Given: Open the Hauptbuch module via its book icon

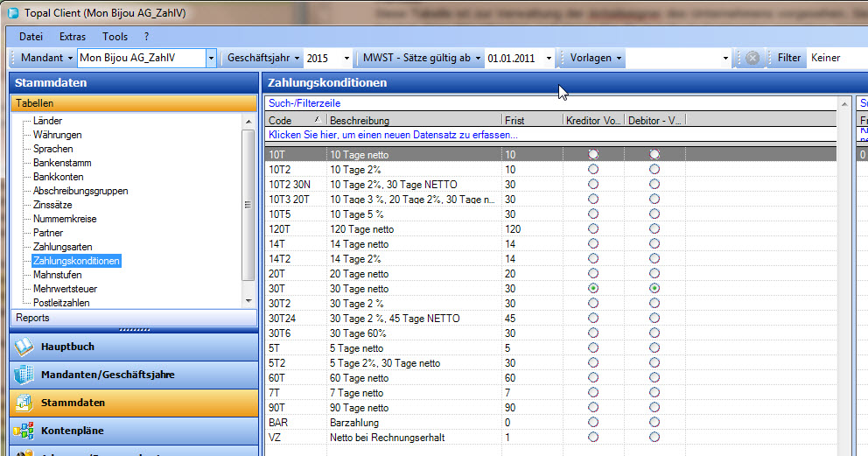Looking at the screenshot, I should point(24,347).
